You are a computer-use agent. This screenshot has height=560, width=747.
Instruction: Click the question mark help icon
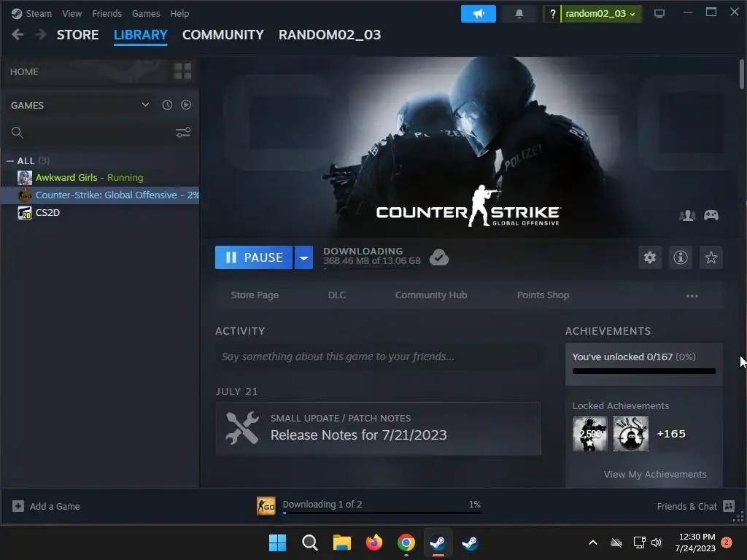click(x=552, y=14)
